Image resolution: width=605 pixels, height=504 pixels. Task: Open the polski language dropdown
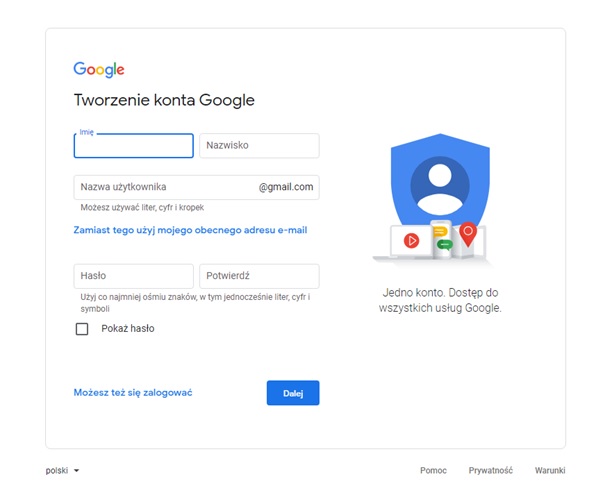coord(63,470)
